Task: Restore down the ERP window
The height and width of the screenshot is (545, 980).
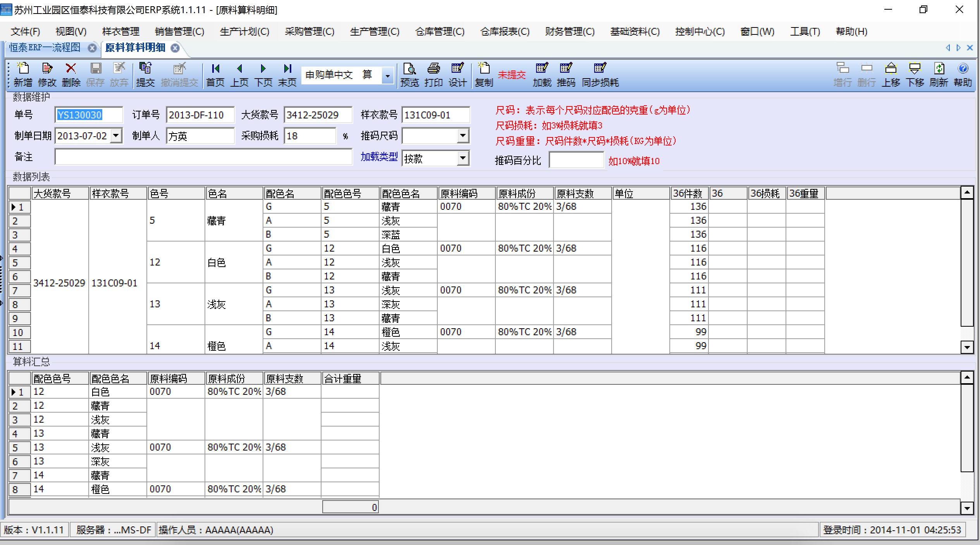Action: [923, 10]
